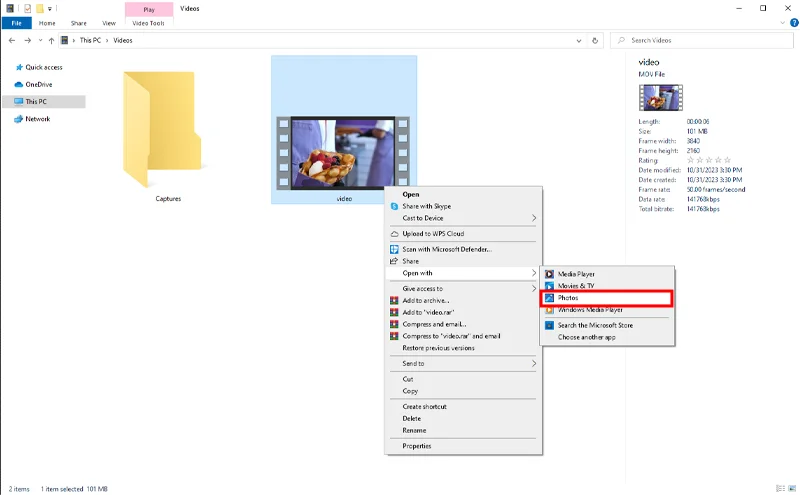Click the Share with Skype icon
This screenshot has width=800, height=495.
tap(394, 206)
